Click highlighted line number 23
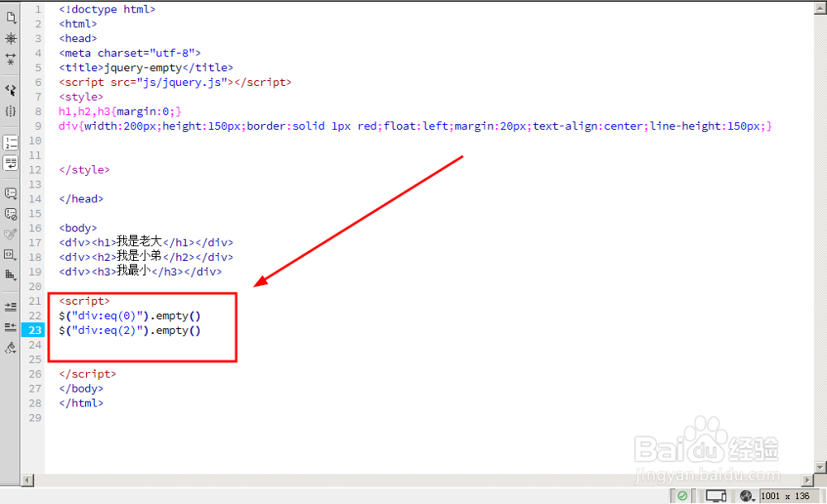Image resolution: width=827 pixels, height=504 pixels. pyautogui.click(x=35, y=330)
